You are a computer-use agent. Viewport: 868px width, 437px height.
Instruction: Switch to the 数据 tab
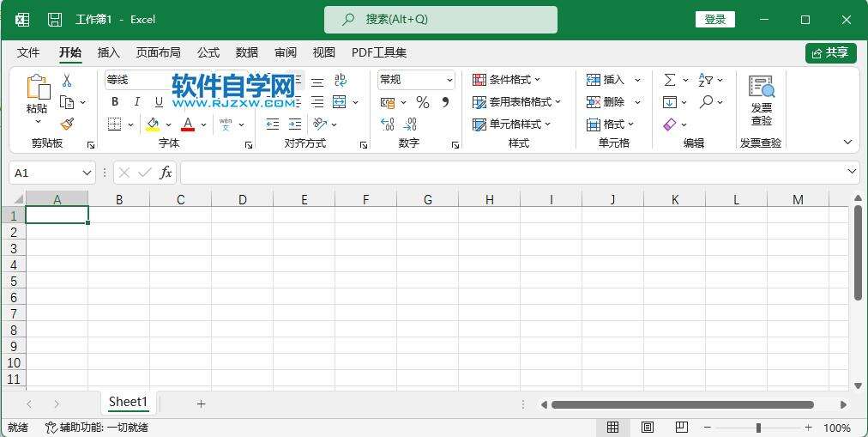[247, 52]
